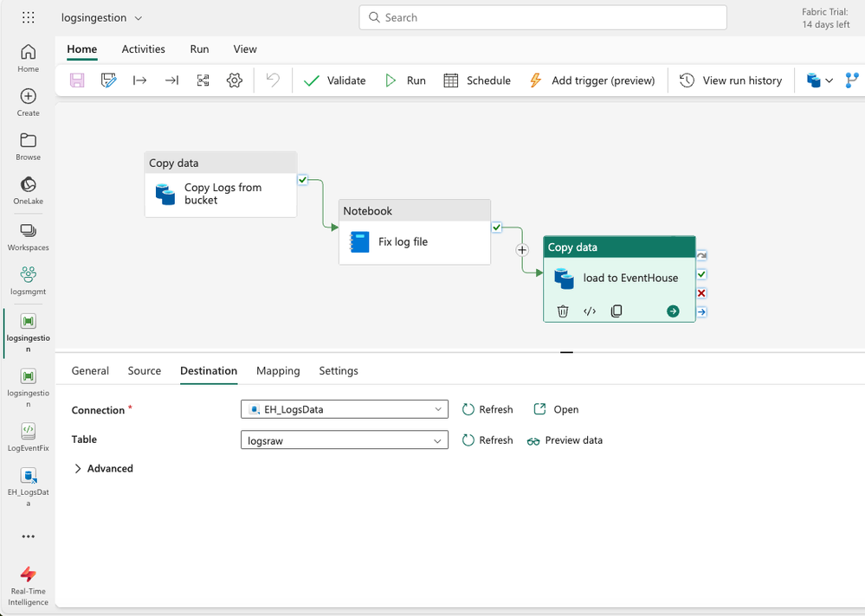Click on-success checkbox of Fix log file
Image resolution: width=865 pixels, height=616 pixels.
click(496, 228)
